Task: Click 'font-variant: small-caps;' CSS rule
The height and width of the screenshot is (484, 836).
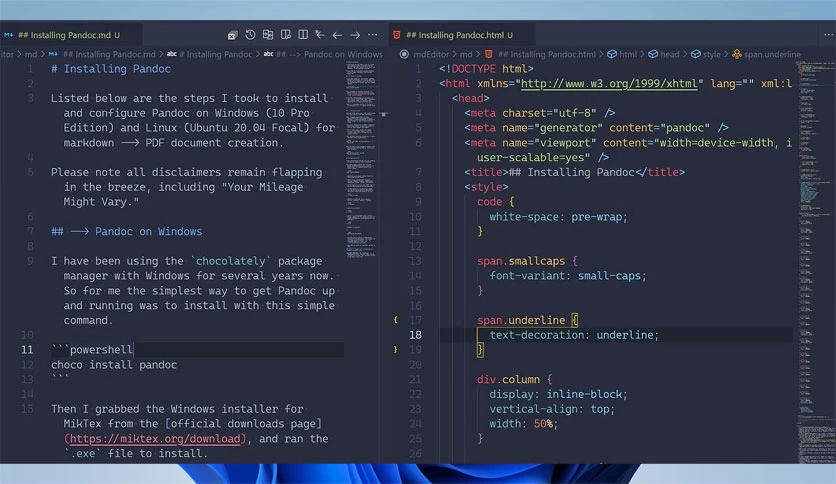Action: (568, 276)
